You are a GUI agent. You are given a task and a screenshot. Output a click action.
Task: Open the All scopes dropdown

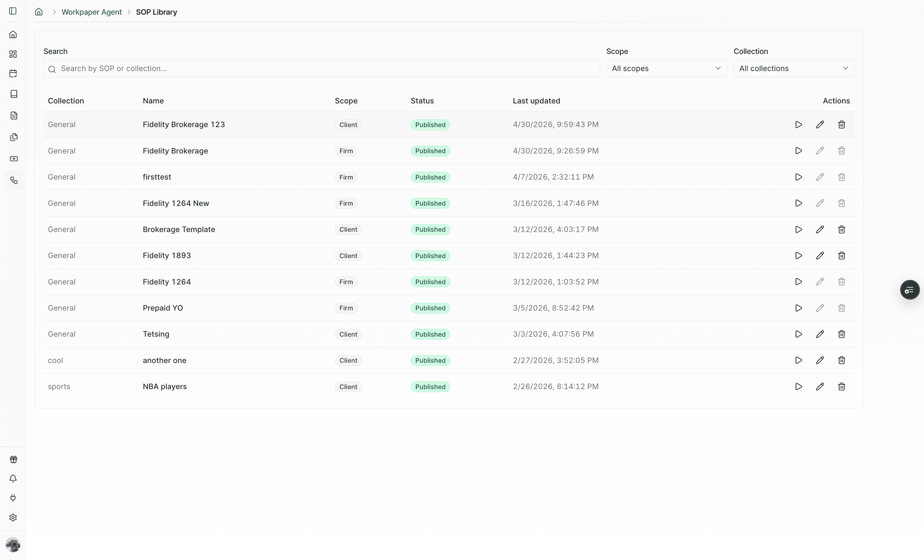click(x=666, y=68)
